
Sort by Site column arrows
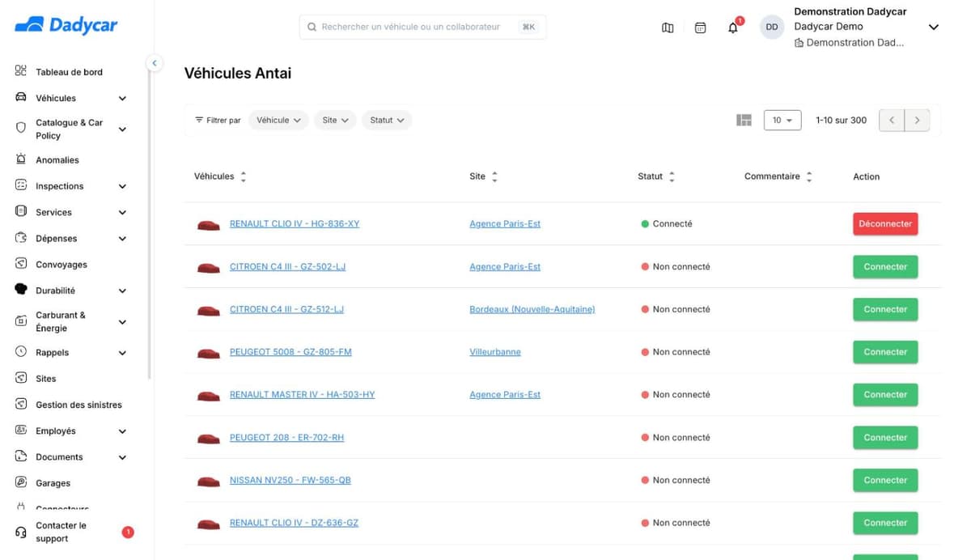(x=494, y=176)
